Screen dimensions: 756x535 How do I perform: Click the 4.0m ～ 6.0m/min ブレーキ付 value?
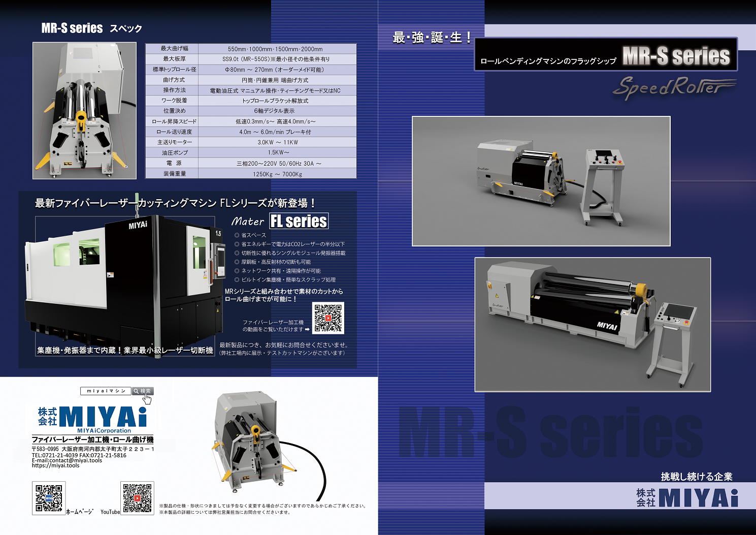click(x=275, y=132)
